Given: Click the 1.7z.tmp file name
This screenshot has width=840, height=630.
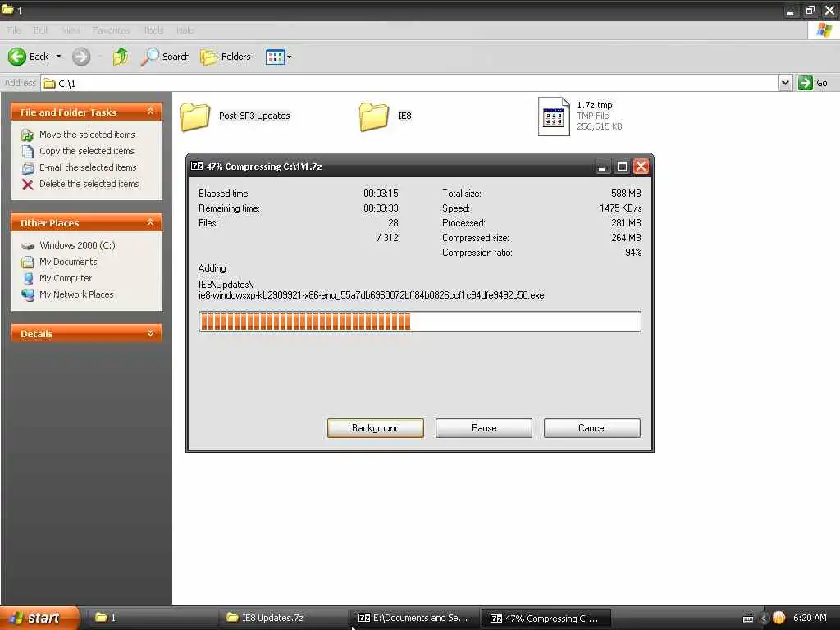Looking at the screenshot, I should [x=595, y=105].
